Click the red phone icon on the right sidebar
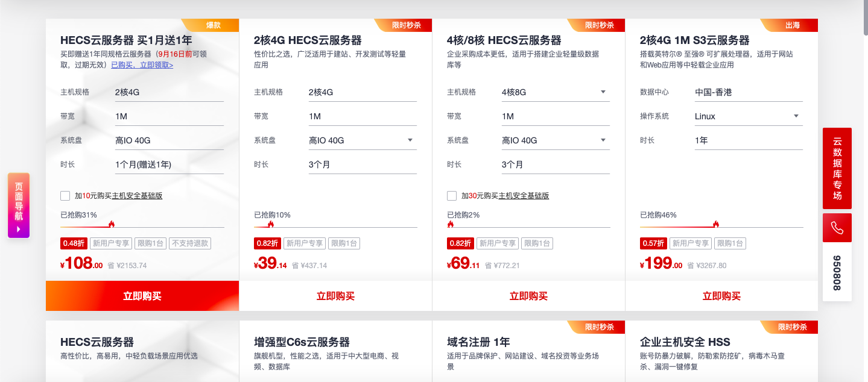 (837, 228)
